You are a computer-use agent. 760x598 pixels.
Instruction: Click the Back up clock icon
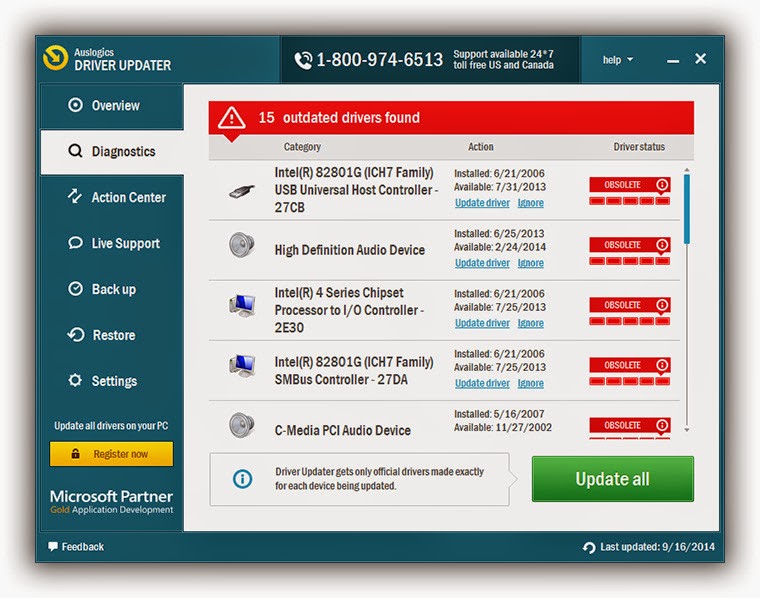[75, 288]
